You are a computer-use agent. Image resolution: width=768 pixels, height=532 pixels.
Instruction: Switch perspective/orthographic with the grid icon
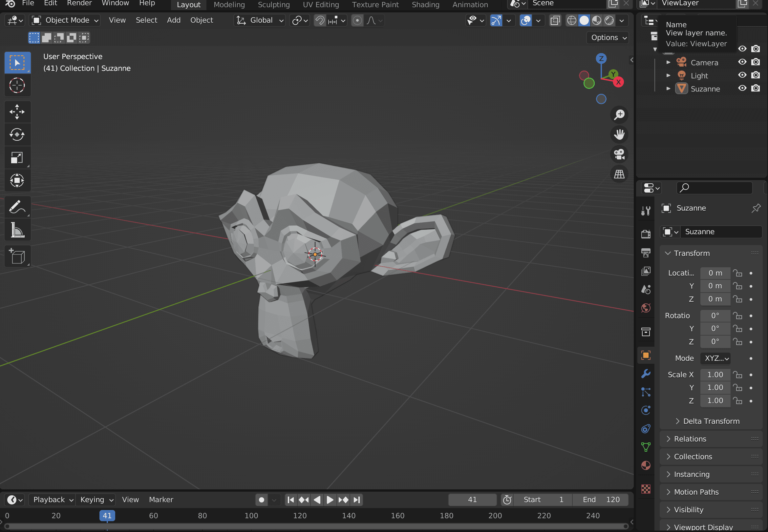click(619, 174)
